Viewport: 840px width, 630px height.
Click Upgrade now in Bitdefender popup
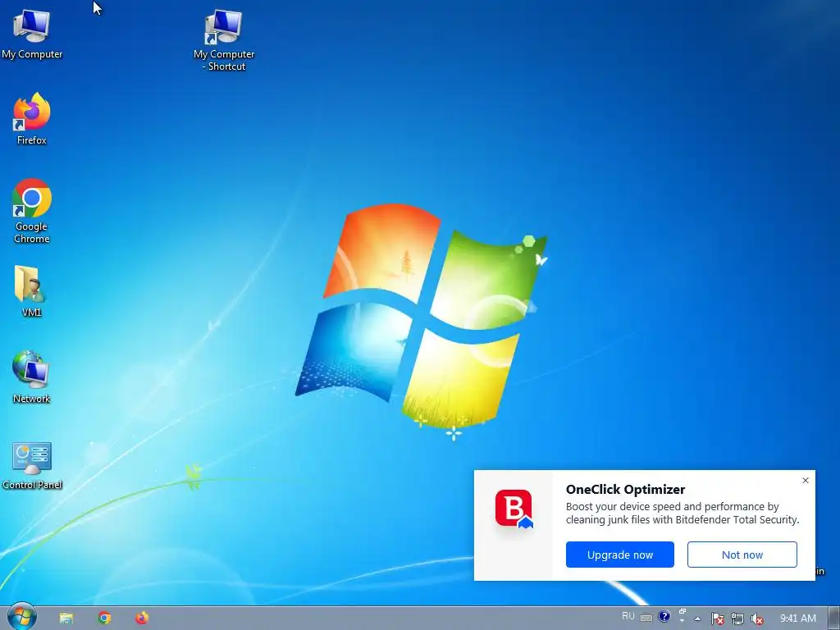pos(620,555)
